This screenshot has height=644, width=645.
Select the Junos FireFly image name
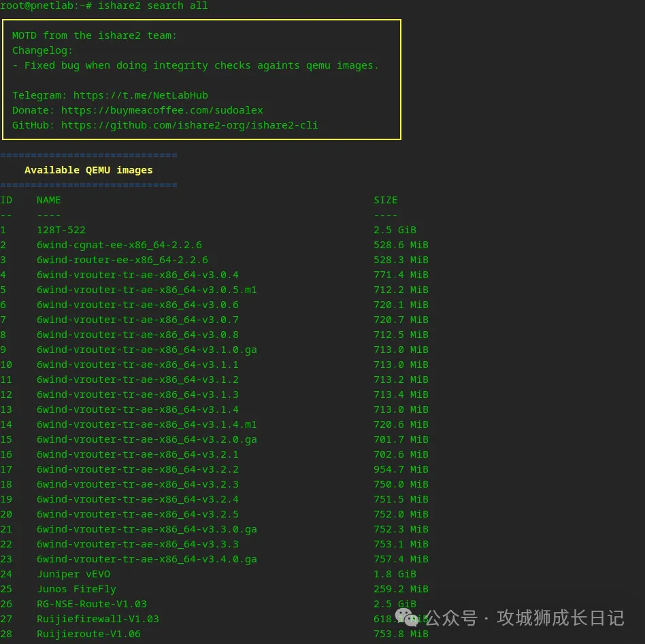(76, 589)
